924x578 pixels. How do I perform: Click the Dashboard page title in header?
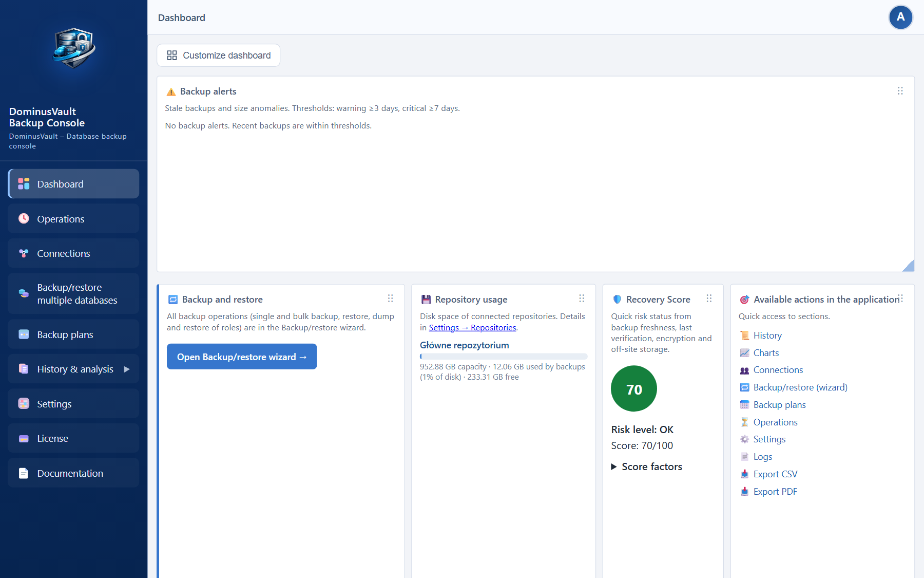click(x=182, y=18)
